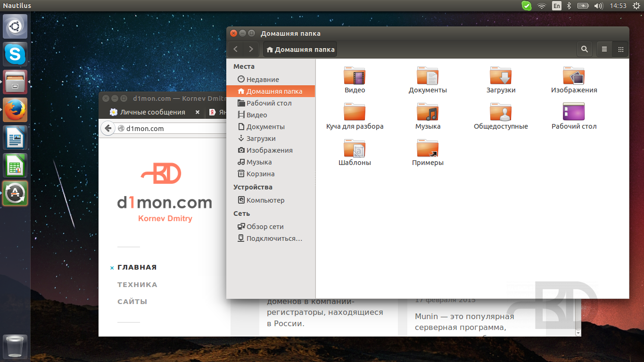
Task: Click the search magnifier in Nautilus toolbar
Action: (585, 49)
